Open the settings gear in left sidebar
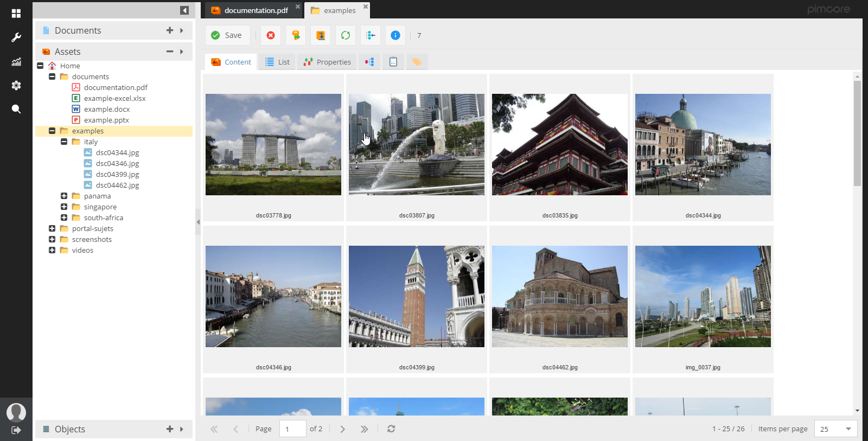The image size is (868, 441). coord(16,85)
